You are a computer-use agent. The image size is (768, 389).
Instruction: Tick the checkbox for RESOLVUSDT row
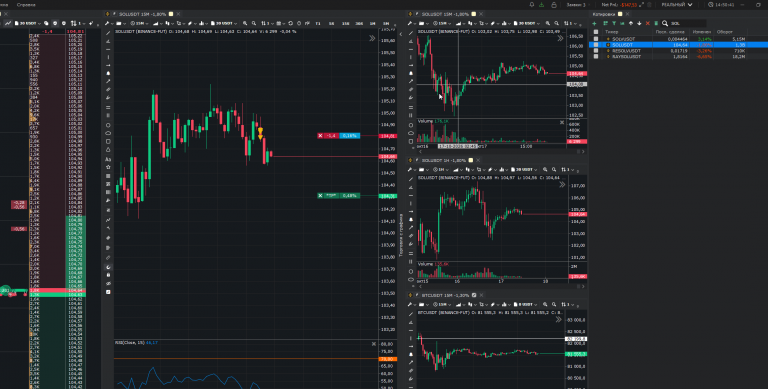pos(596,50)
